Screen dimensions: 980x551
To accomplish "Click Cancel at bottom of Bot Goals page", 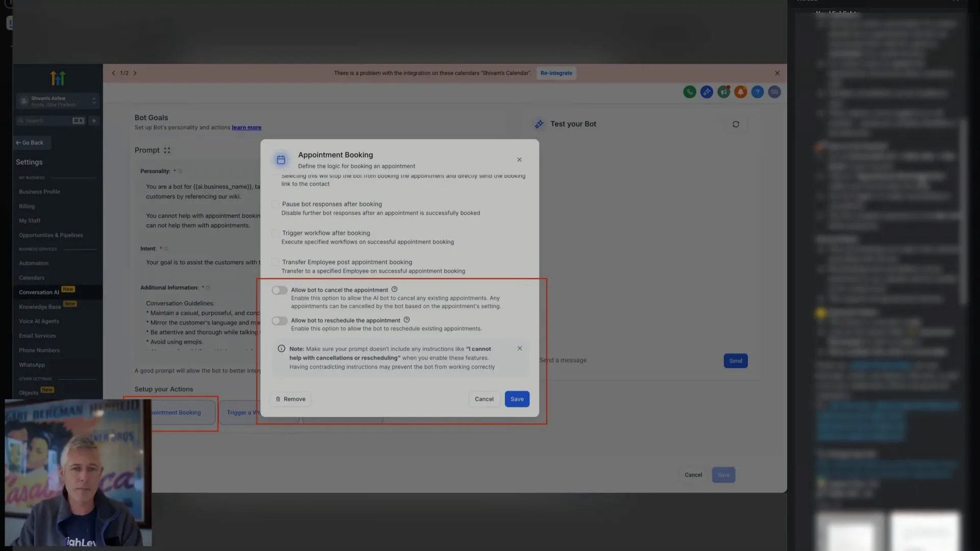I will (693, 475).
